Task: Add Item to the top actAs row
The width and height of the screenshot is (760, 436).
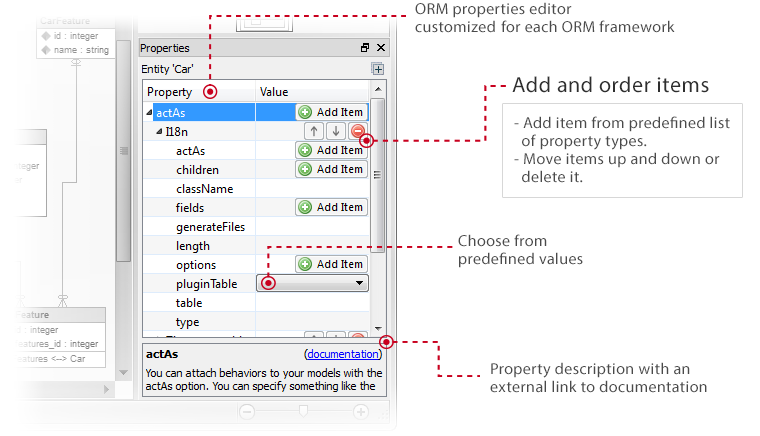Action: [x=331, y=112]
